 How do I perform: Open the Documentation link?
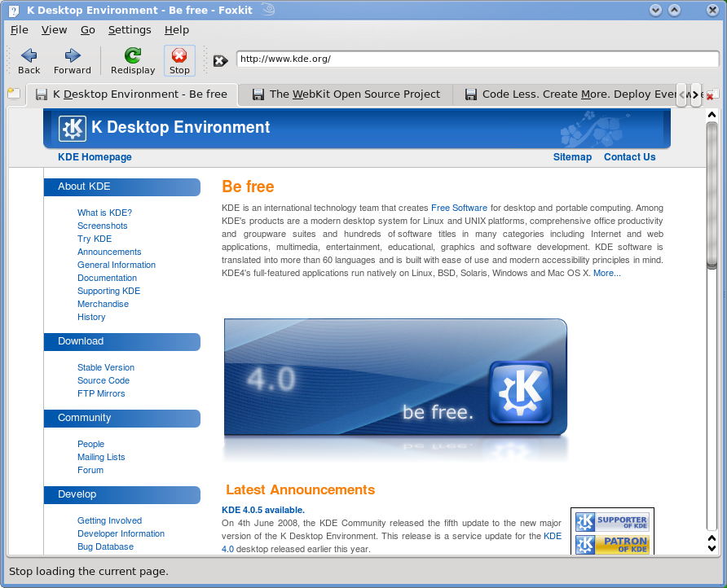tap(107, 278)
